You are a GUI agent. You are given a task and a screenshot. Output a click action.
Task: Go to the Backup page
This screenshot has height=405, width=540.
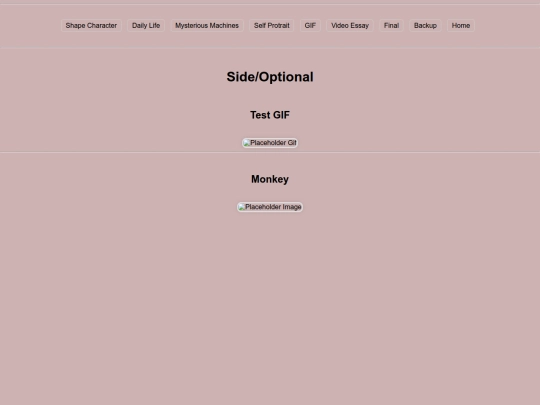(x=425, y=25)
